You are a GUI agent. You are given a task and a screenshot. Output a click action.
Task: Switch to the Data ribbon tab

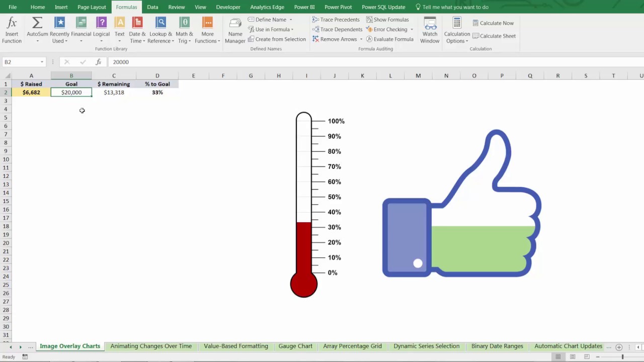click(152, 7)
